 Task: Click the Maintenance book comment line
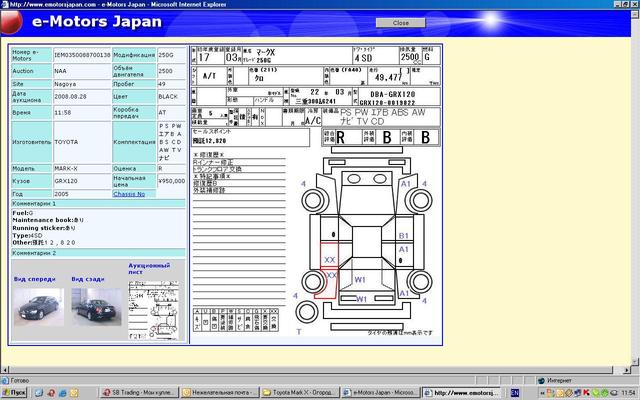pos(48,220)
